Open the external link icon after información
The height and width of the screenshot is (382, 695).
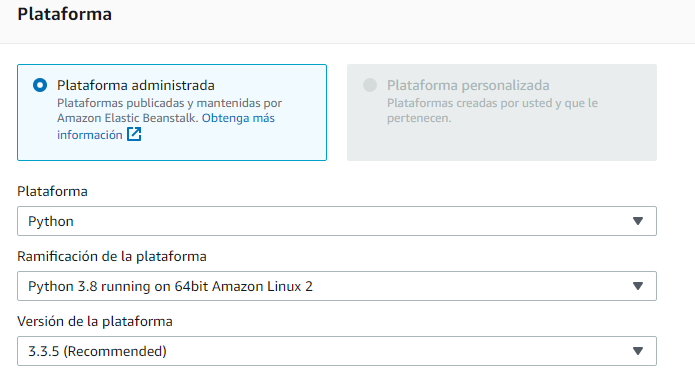click(x=134, y=134)
